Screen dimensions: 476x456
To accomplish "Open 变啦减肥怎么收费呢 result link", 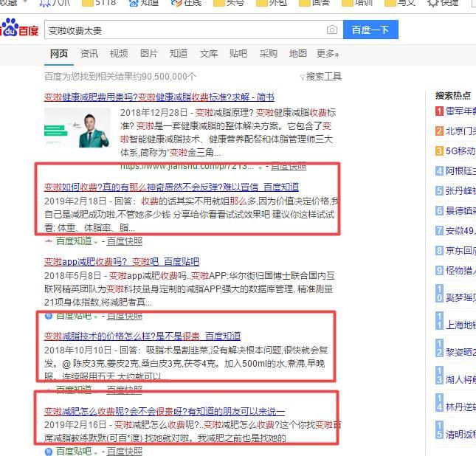I will tap(165, 412).
